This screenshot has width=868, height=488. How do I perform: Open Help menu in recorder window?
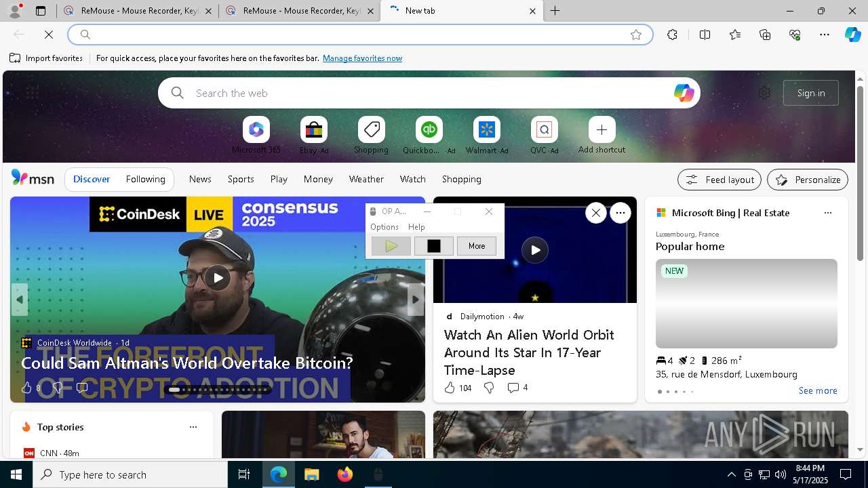coord(416,227)
